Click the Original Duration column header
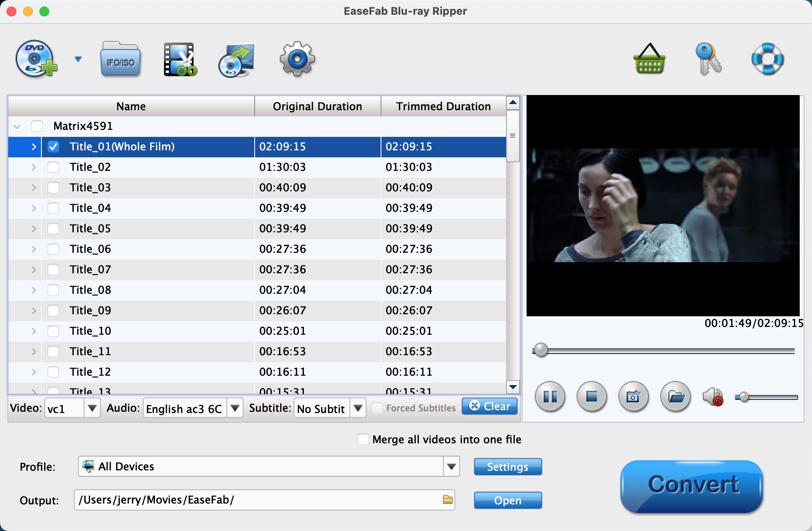 [x=318, y=107]
